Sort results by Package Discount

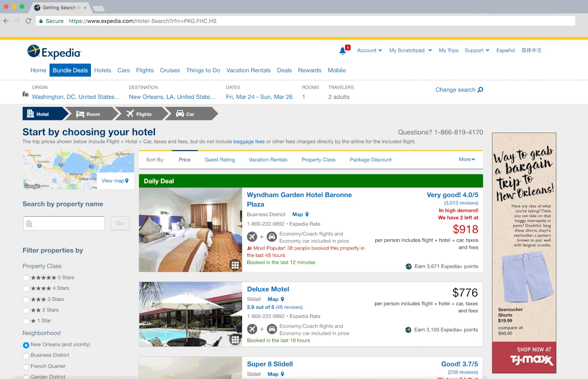370,160
